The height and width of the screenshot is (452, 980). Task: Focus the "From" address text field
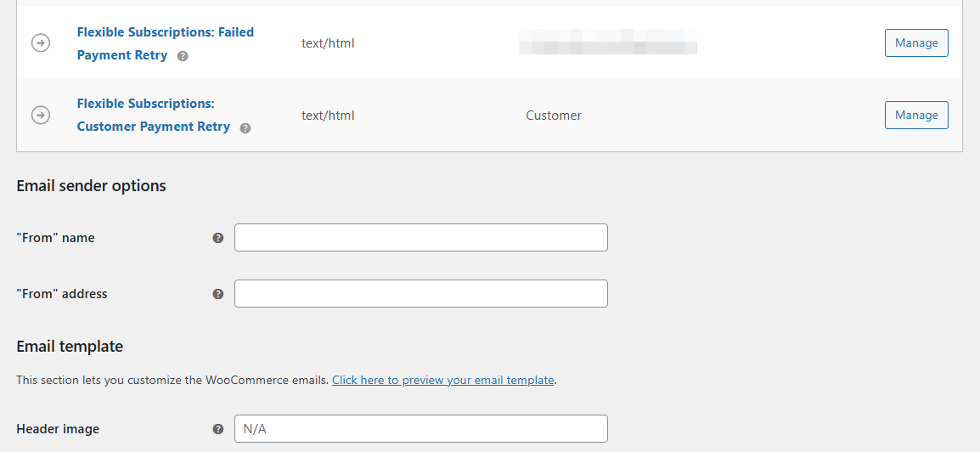[x=420, y=294]
